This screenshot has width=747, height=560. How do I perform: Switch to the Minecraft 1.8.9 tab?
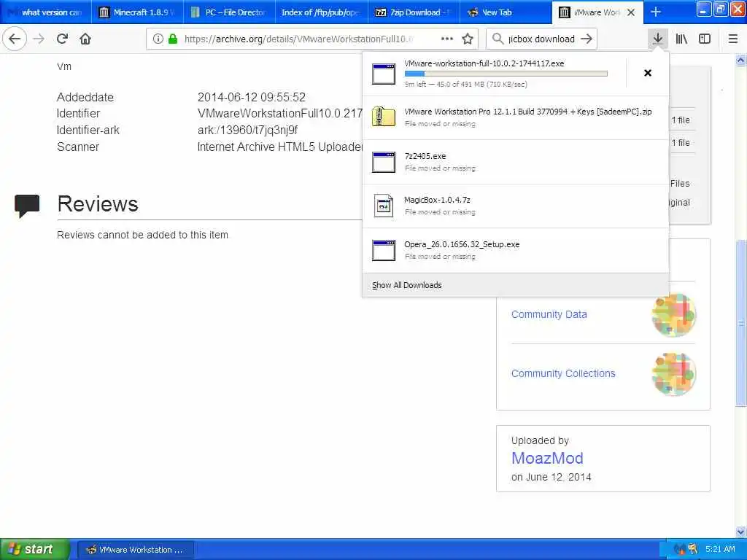pos(137,12)
